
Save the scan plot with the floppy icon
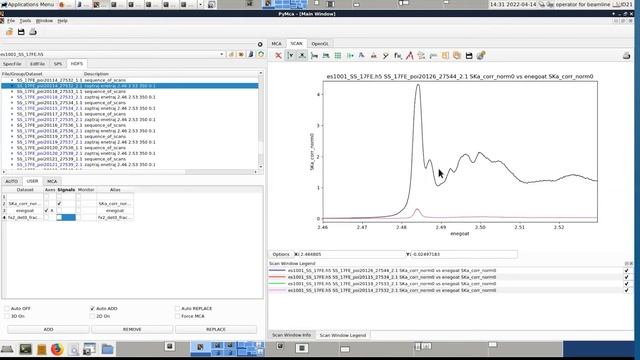469,56
